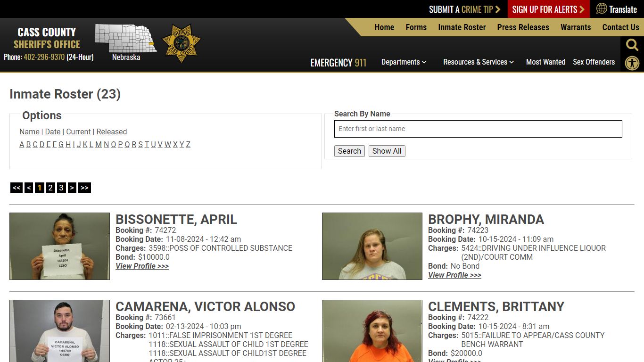Image resolution: width=644 pixels, height=362 pixels.
Task: Open Miranda Brophy's mugshot photo
Action: [x=372, y=246]
